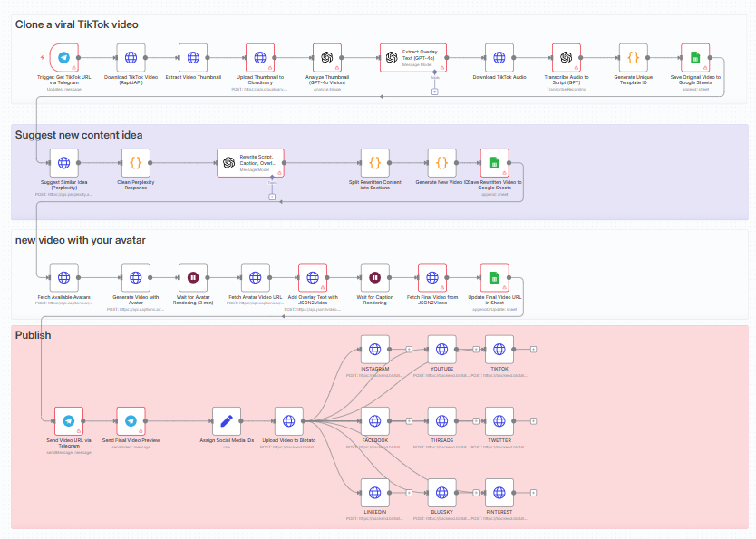Screen dimensions: 756x539
Task: Select the Analyze Thumbnail GPT-4o Vision node
Action: [327, 58]
